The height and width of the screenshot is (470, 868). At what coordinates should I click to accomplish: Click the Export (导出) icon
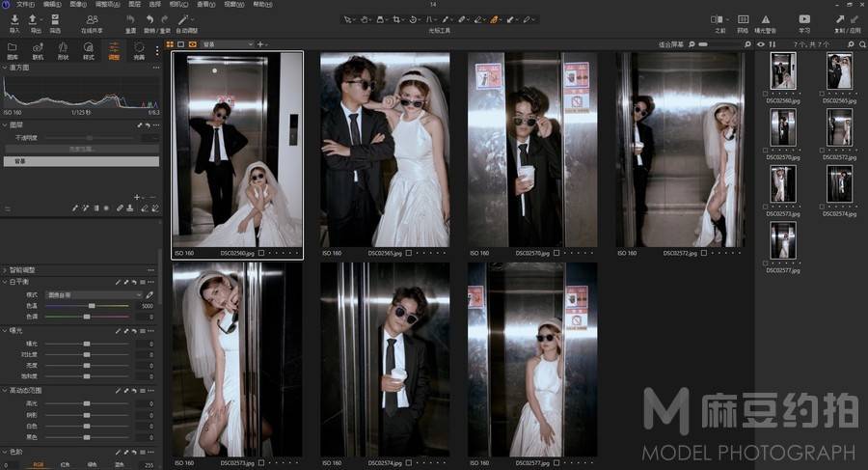pyautogui.click(x=33, y=19)
